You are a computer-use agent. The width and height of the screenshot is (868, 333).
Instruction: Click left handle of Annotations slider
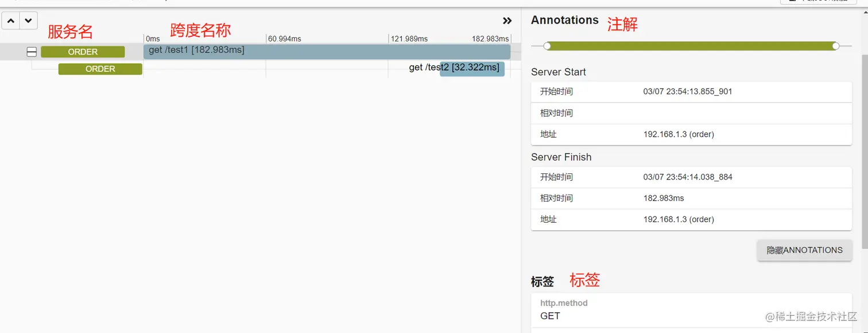pyautogui.click(x=547, y=46)
